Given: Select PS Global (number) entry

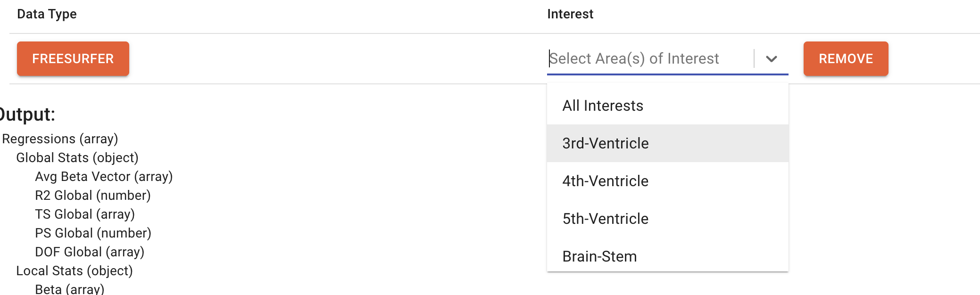Looking at the screenshot, I should (x=93, y=233).
